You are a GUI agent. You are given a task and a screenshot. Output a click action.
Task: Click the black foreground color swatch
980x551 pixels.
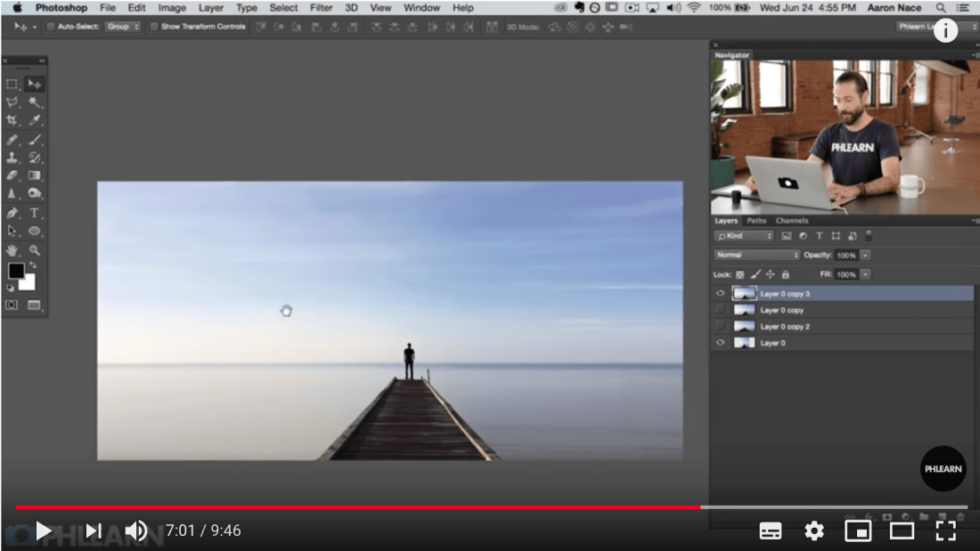[16, 271]
